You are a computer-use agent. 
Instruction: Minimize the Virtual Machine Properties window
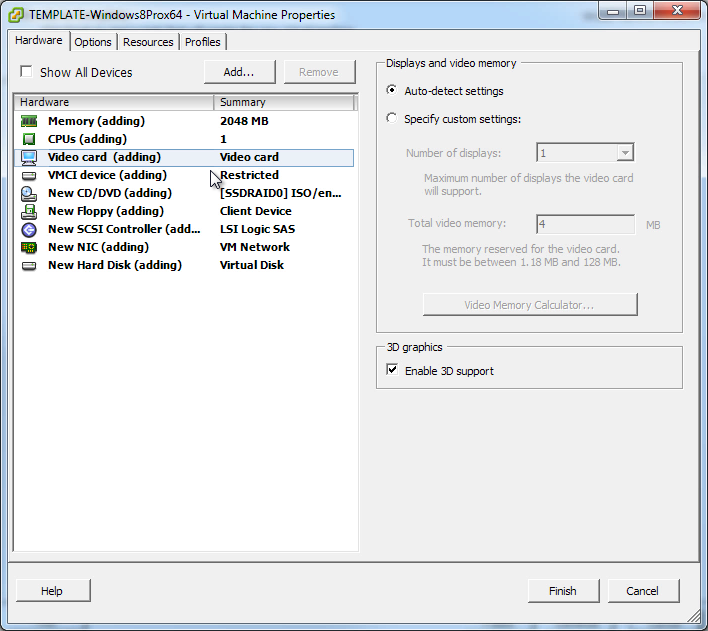(x=613, y=10)
